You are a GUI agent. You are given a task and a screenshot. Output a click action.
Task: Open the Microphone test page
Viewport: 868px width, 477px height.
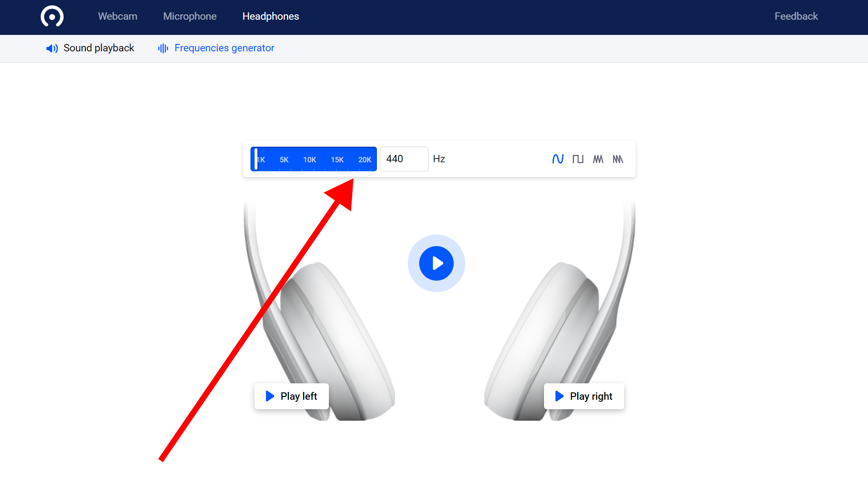tap(190, 16)
